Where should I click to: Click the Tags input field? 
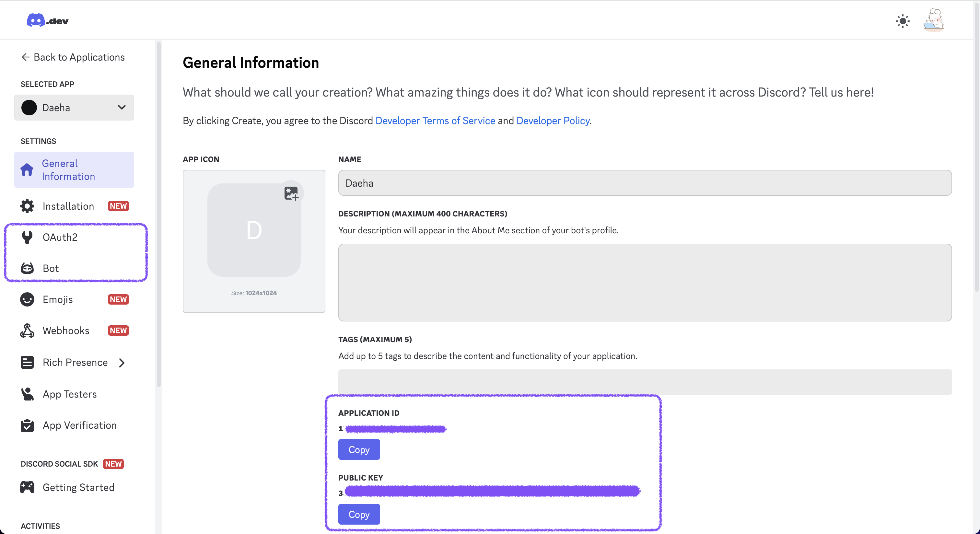click(645, 382)
